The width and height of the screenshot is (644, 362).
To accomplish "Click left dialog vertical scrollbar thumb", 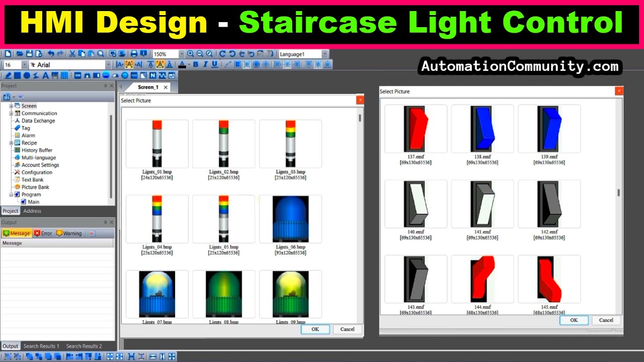I will [x=360, y=118].
